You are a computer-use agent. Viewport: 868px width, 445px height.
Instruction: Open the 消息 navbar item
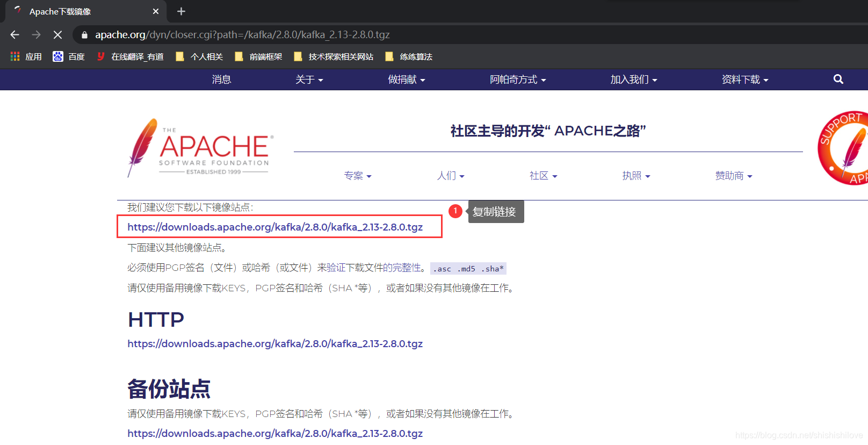pyautogui.click(x=221, y=80)
